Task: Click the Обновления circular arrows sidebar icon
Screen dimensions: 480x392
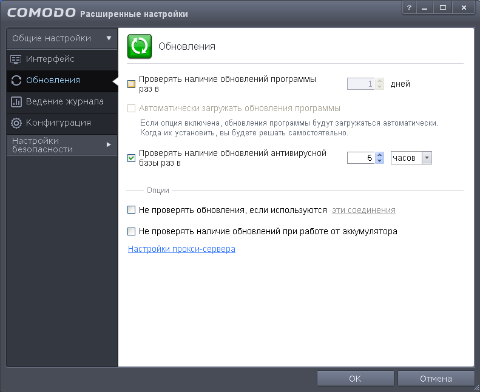Action: click(16, 80)
